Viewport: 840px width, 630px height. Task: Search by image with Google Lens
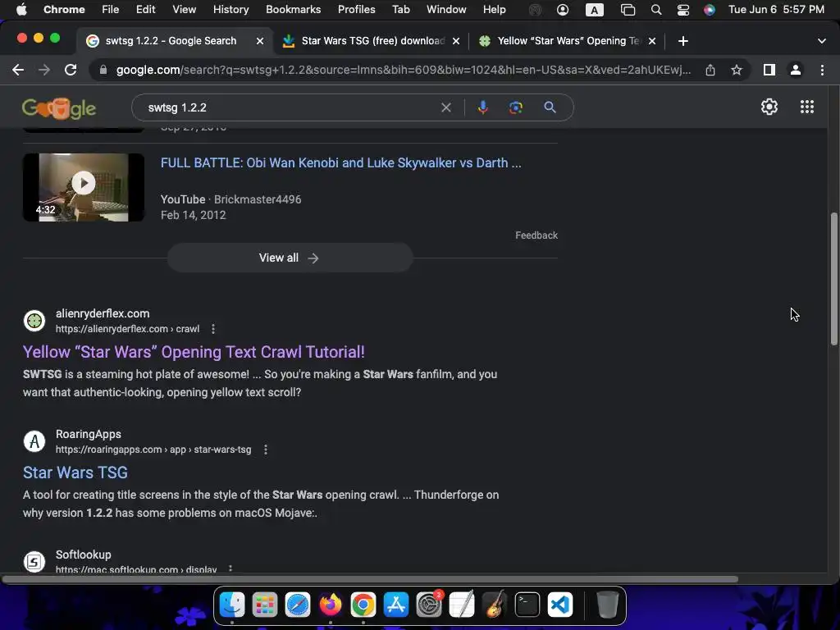point(515,107)
